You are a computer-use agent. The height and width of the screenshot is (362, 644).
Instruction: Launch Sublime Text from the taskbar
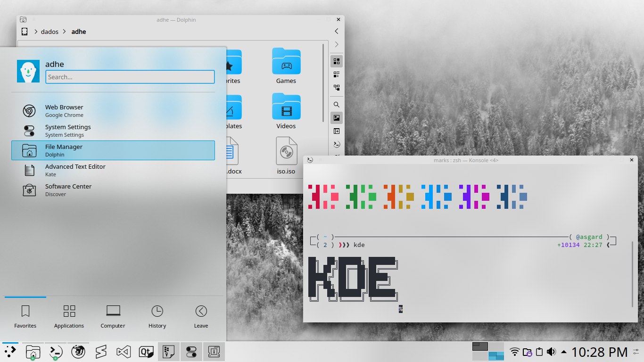point(100,352)
